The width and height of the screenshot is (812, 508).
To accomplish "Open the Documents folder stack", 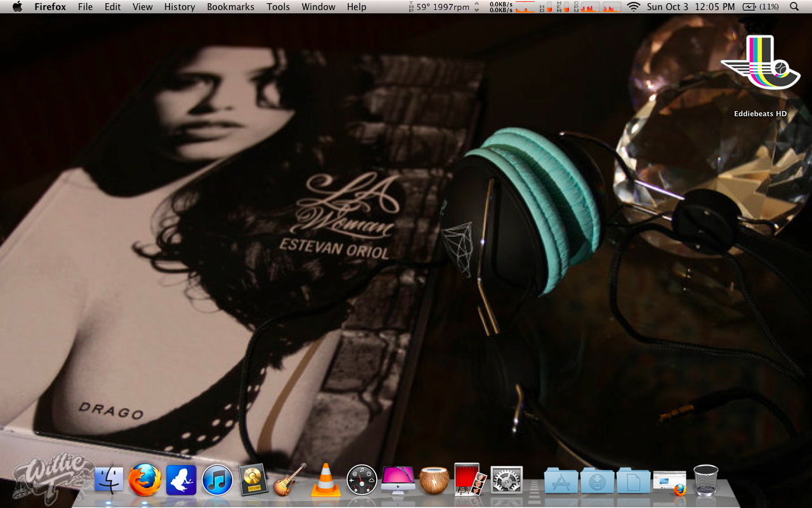I will pyautogui.click(x=634, y=481).
